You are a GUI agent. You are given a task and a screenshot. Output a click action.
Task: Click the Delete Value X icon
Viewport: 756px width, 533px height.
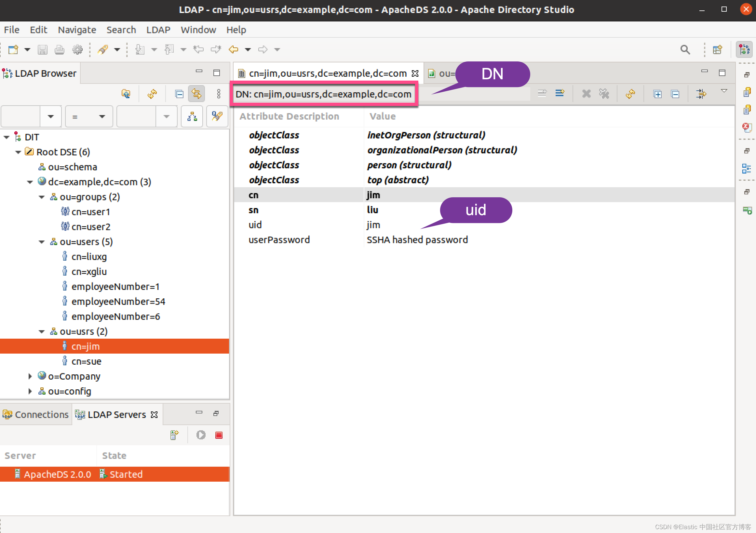pos(586,94)
